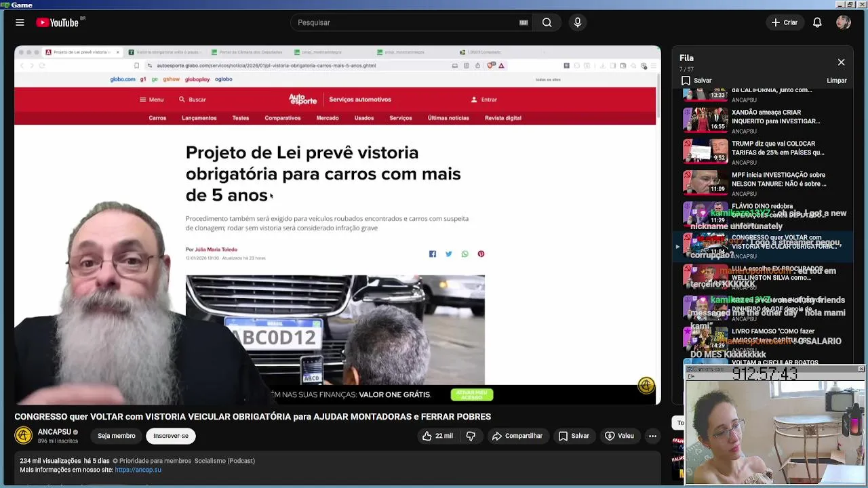868x488 pixels.
Task: Click the Valeu super thanks button
Action: 619,436
